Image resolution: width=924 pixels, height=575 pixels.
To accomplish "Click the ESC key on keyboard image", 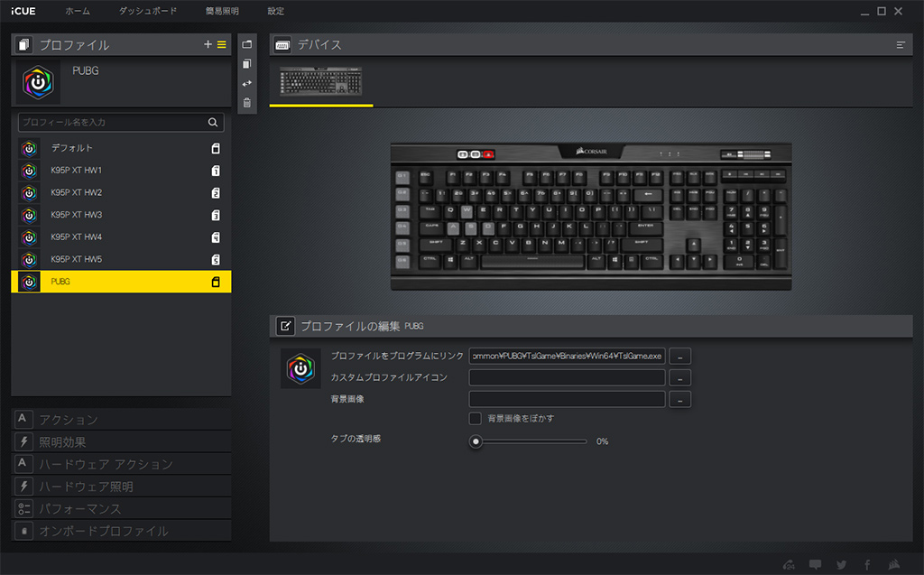I will click(426, 176).
